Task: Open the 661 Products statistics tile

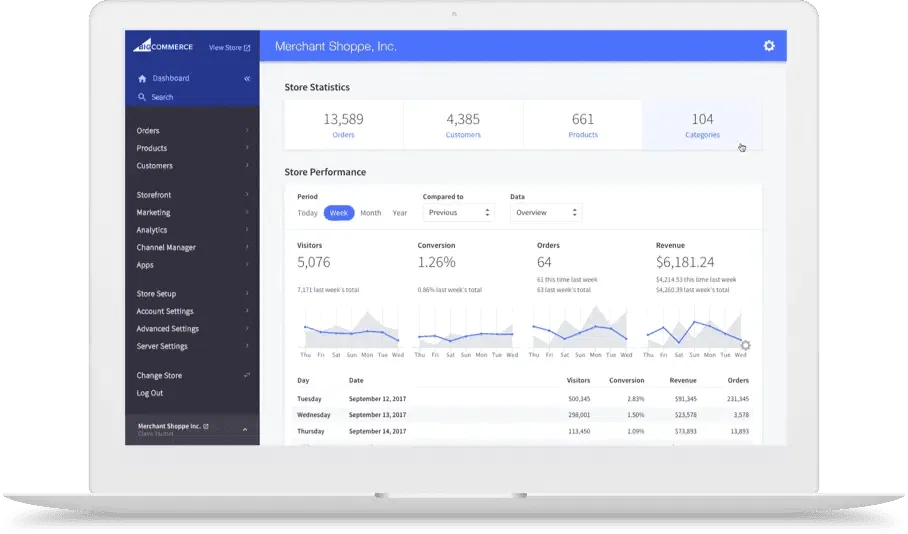Action: pyautogui.click(x=582, y=125)
